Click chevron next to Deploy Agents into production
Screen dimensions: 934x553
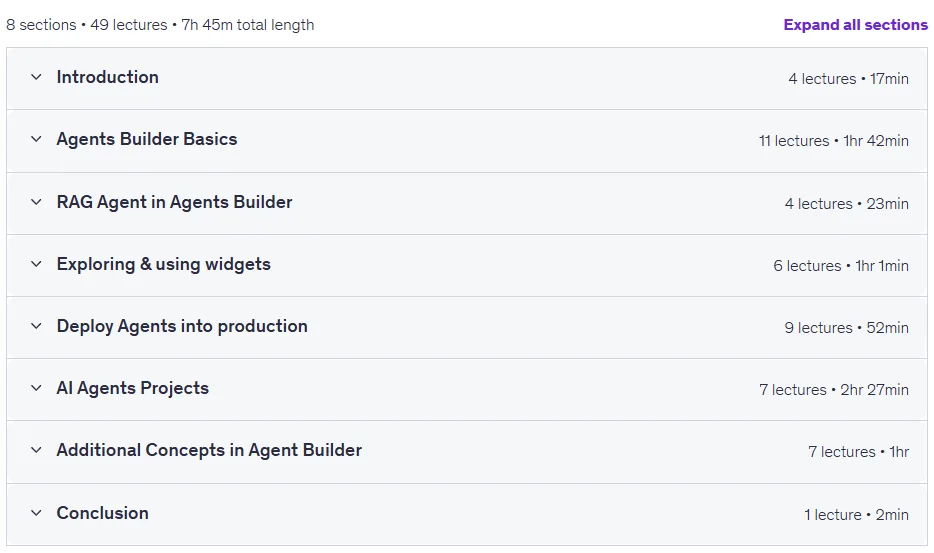coord(36,326)
